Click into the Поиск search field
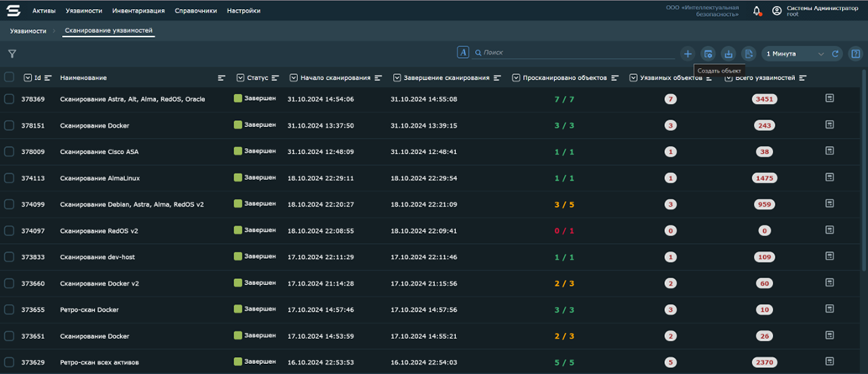 pos(571,52)
